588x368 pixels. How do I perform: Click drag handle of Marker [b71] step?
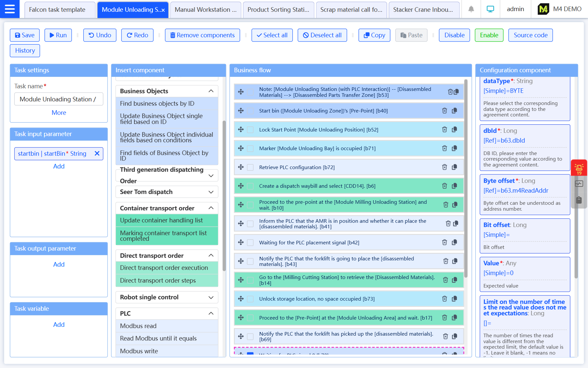pos(241,148)
